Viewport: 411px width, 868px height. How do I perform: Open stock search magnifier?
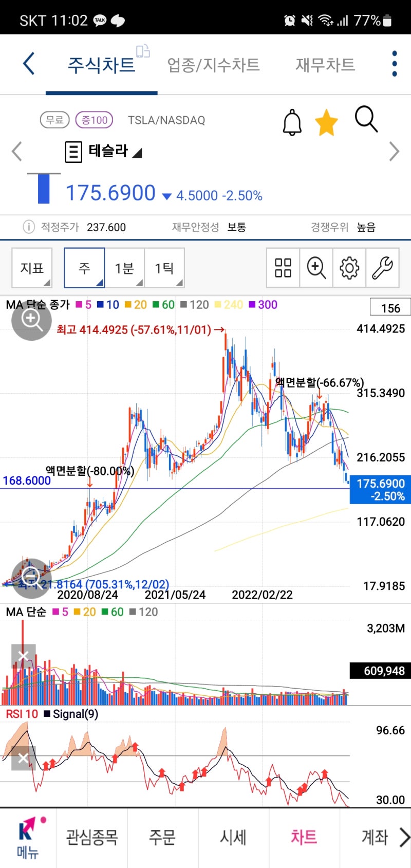tap(366, 119)
